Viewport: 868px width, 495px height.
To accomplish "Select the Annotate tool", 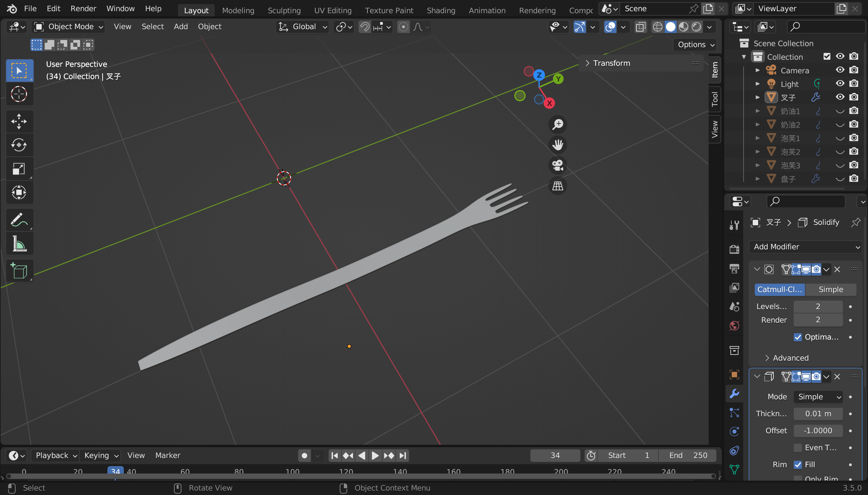I will (19, 220).
